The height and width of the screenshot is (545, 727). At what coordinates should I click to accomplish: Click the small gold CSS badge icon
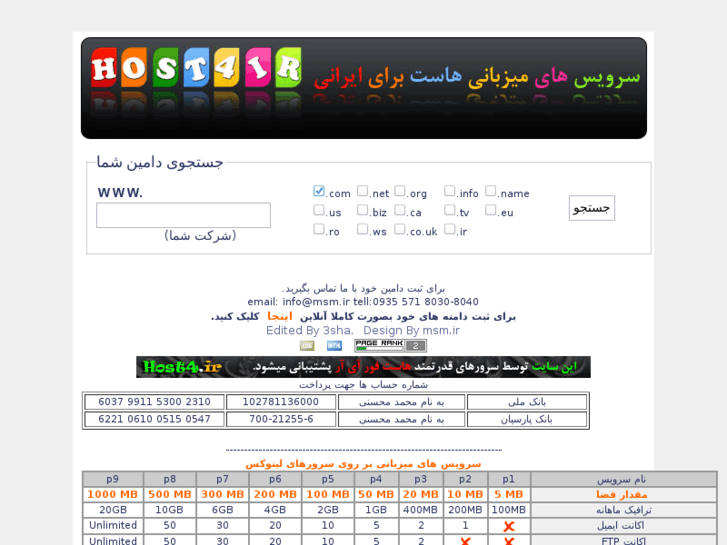pyautogui.click(x=307, y=346)
